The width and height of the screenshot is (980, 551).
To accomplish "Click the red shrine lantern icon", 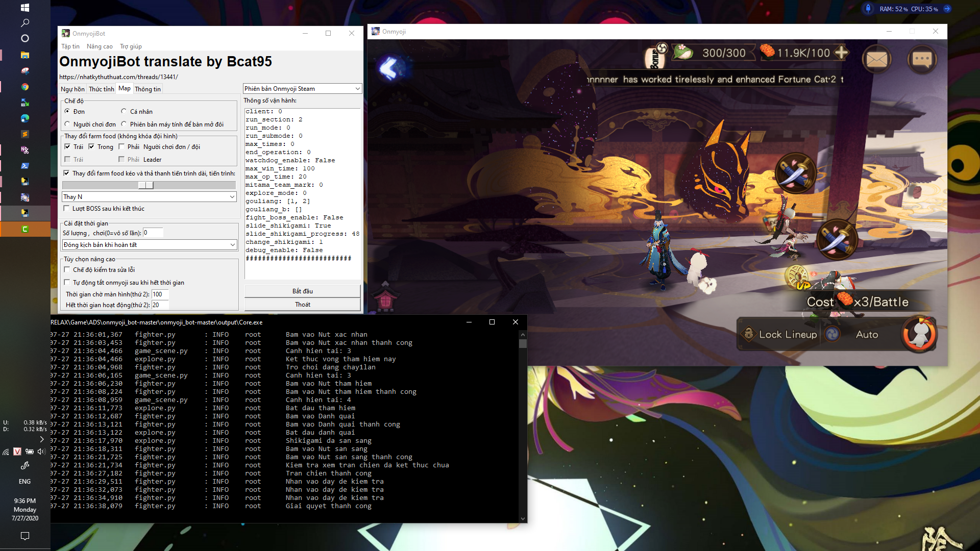I will click(386, 299).
